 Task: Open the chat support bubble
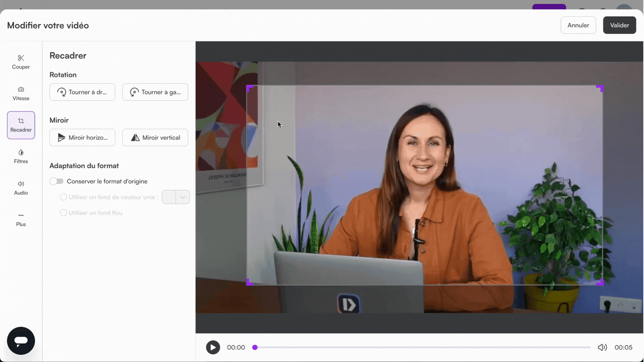20,341
